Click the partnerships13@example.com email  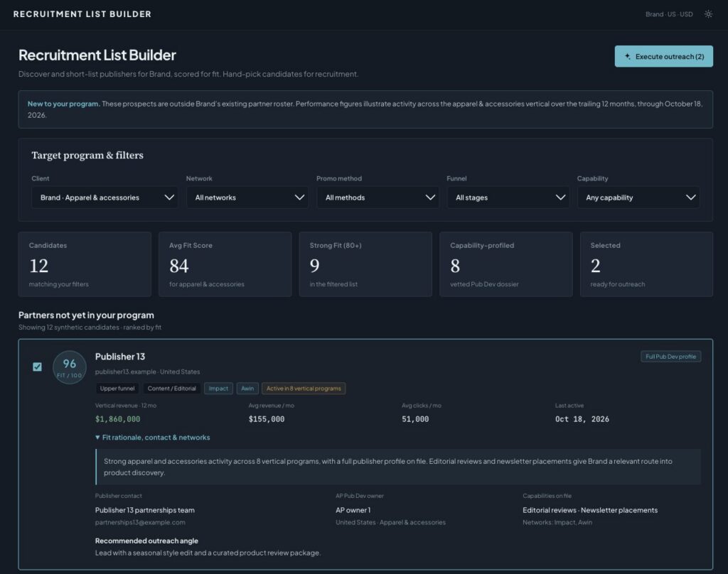[140, 522]
